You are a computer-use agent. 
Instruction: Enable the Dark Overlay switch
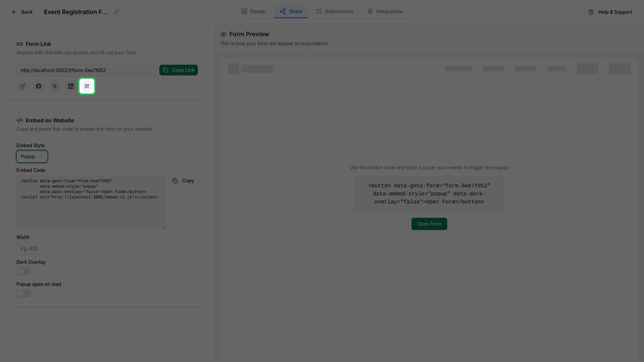(24, 271)
